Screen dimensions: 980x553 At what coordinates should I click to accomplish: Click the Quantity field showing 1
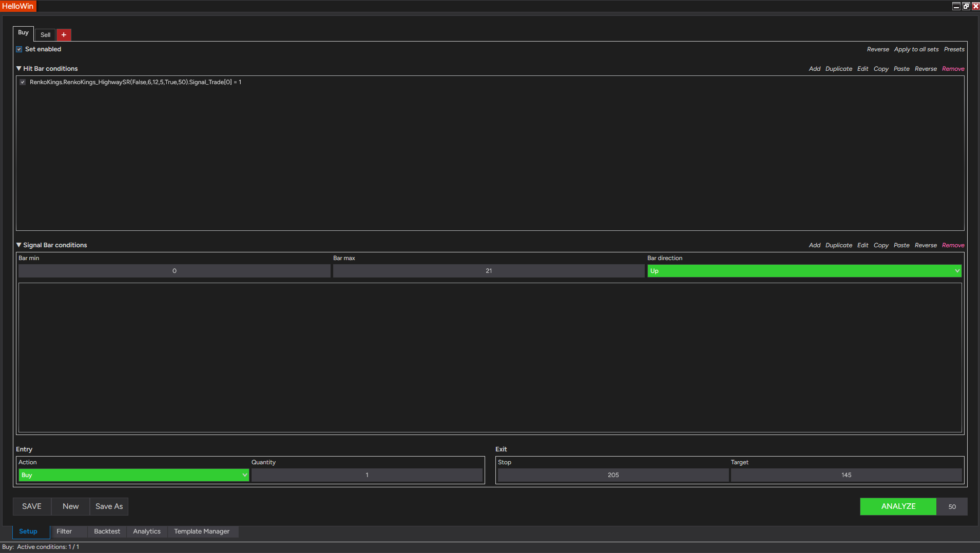(x=367, y=475)
